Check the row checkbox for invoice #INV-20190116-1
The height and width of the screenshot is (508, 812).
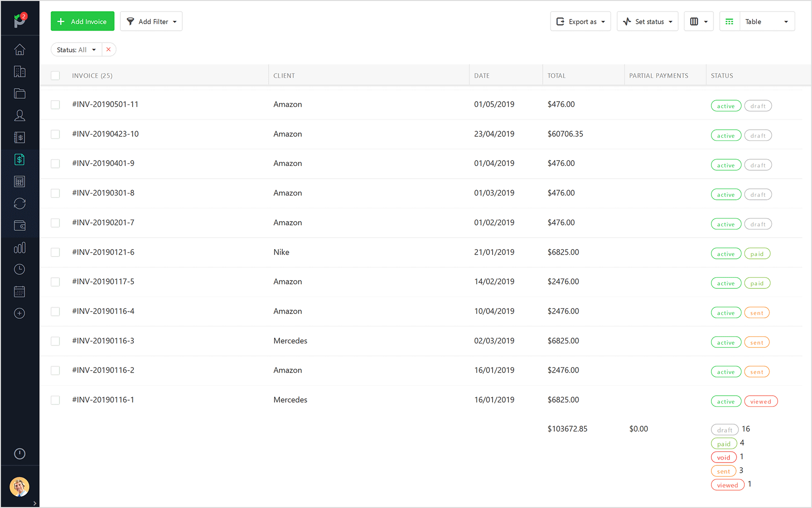tap(55, 400)
